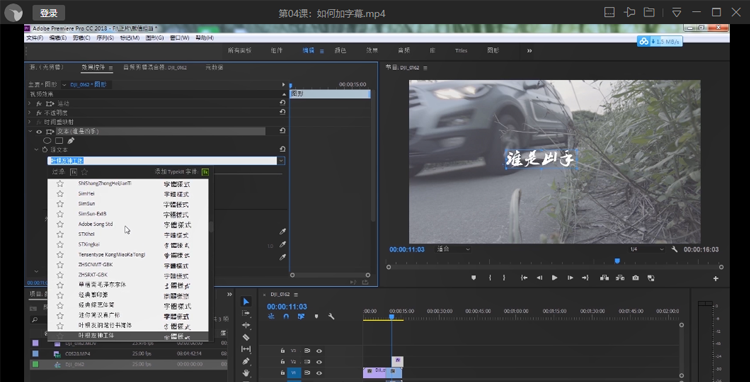Screen dimensions: 750x382
Task: Open Clip menu 剪辑(C)
Action: (81, 38)
